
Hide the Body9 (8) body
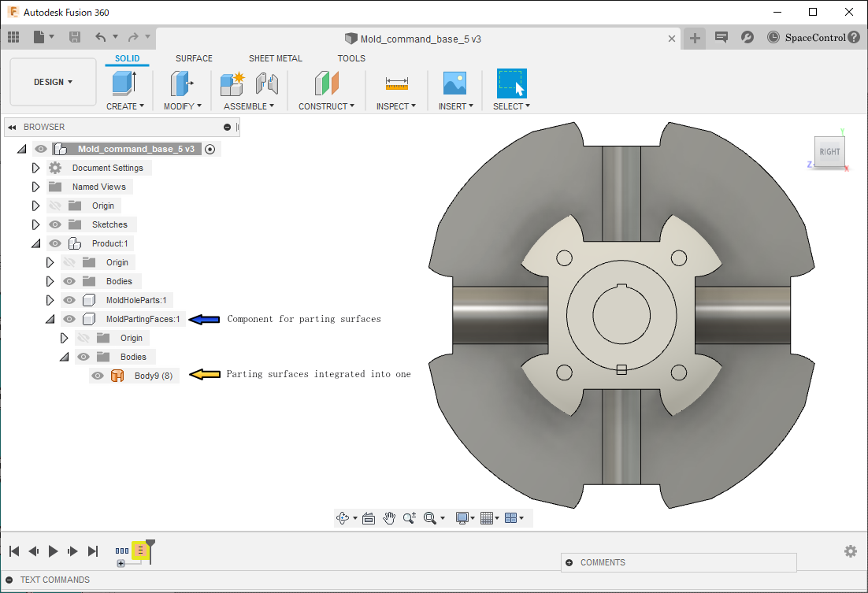[98, 376]
